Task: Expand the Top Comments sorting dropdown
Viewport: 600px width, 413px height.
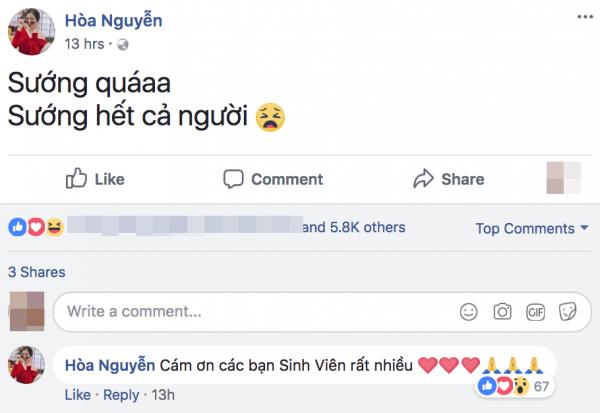Action: (x=532, y=229)
